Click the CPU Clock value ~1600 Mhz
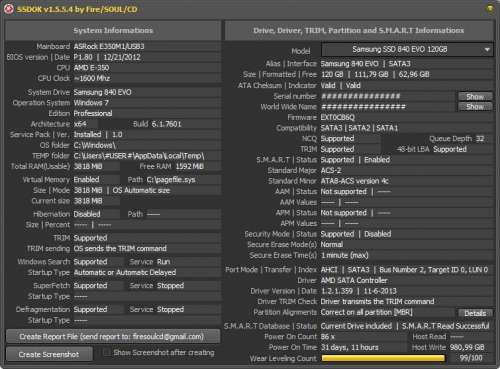500x369 pixels. [x=92, y=78]
